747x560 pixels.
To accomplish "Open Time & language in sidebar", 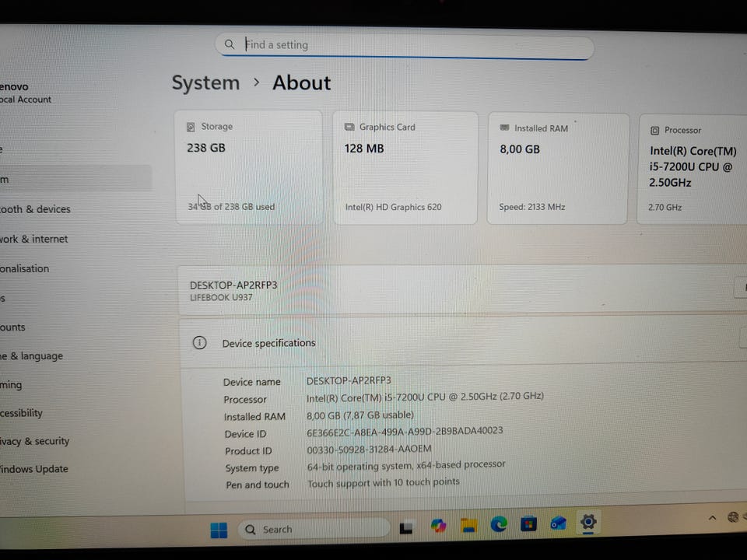I will 32,356.
